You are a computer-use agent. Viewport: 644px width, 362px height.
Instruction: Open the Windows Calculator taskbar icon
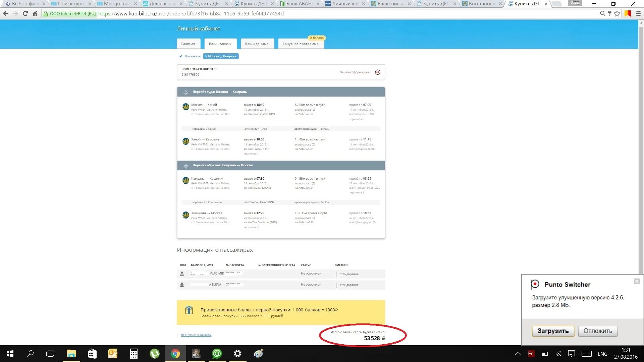click(134, 354)
